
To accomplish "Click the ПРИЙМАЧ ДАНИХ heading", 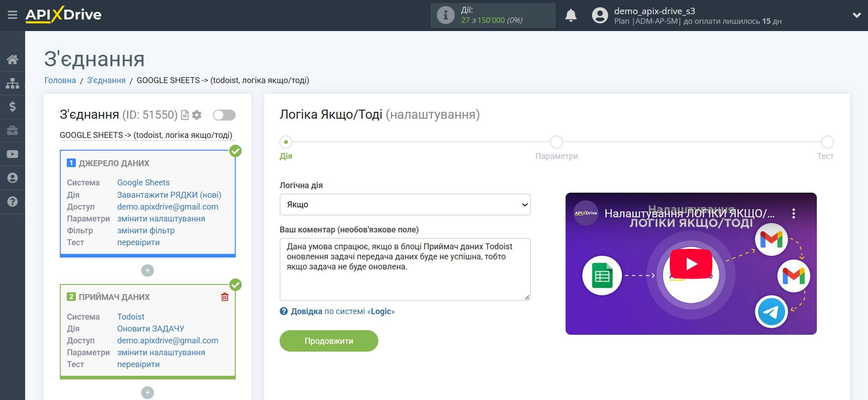I will (114, 297).
